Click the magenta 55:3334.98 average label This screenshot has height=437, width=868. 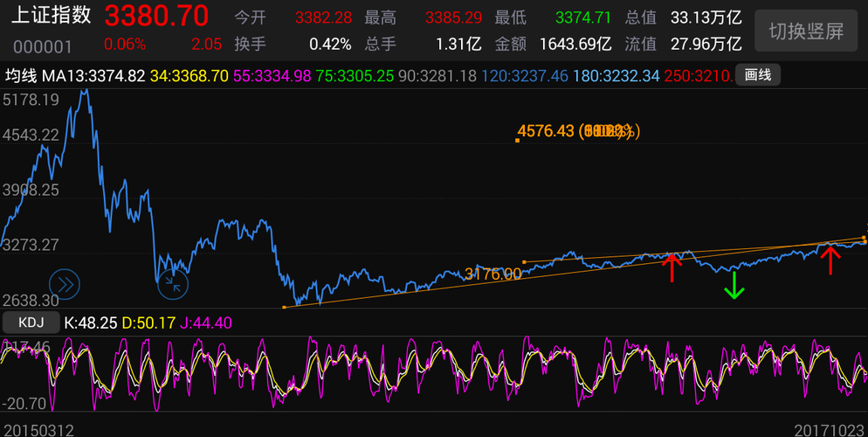pyautogui.click(x=272, y=76)
